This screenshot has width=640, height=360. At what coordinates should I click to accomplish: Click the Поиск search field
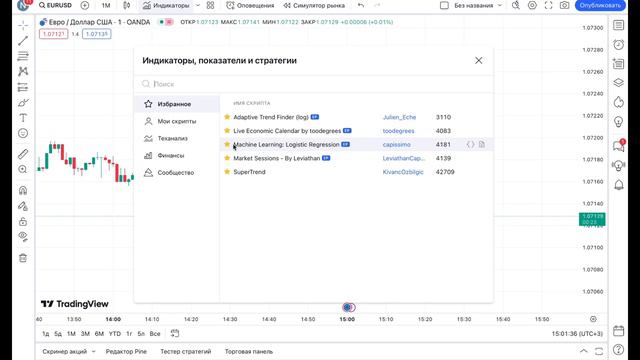point(313,84)
